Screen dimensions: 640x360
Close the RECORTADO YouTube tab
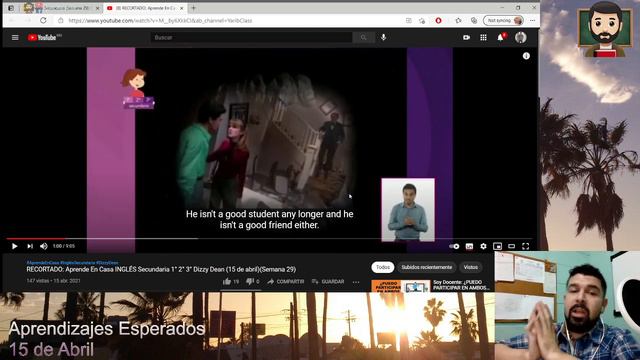pyautogui.click(x=182, y=8)
